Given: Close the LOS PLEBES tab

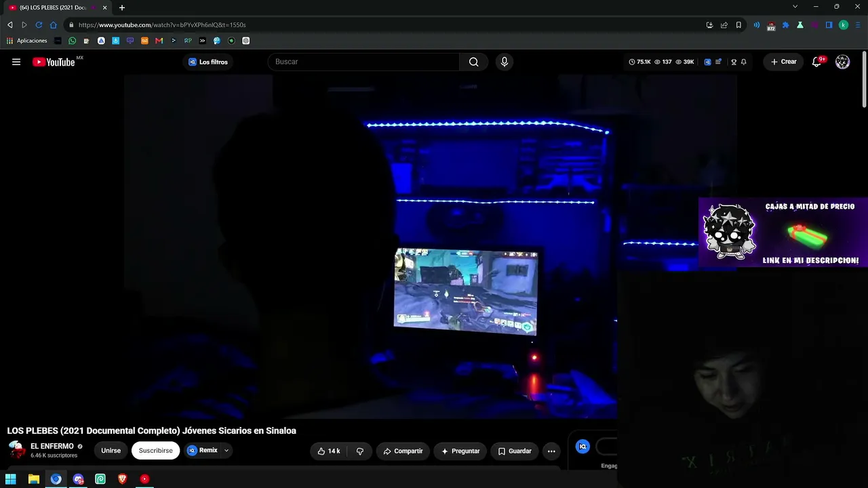Looking at the screenshot, I should pyautogui.click(x=104, y=7).
